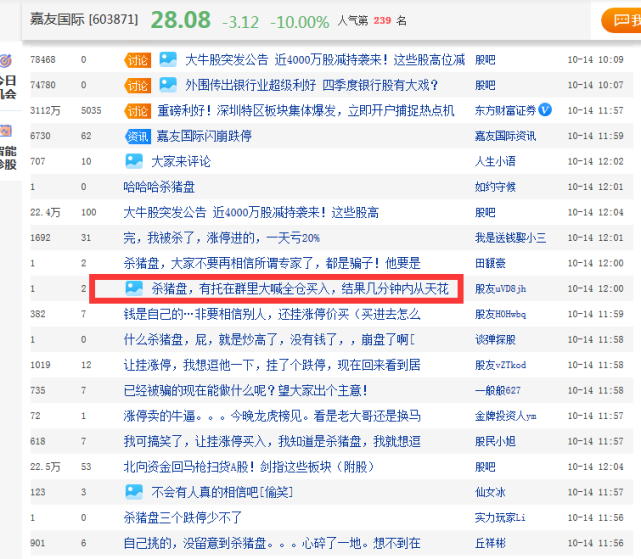The height and width of the screenshot is (559, 641).
Task: Click the target icon in the left sidebar
Action: click(6, 61)
